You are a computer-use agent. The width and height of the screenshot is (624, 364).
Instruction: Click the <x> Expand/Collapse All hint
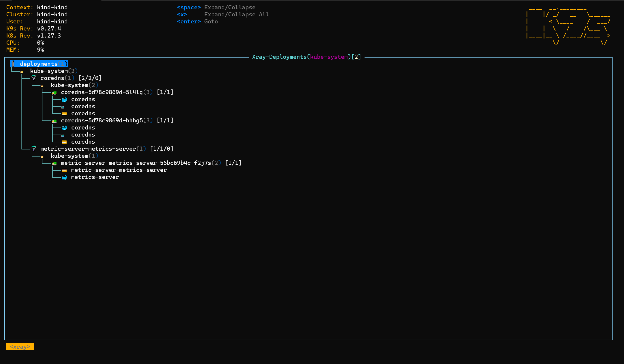click(x=223, y=14)
